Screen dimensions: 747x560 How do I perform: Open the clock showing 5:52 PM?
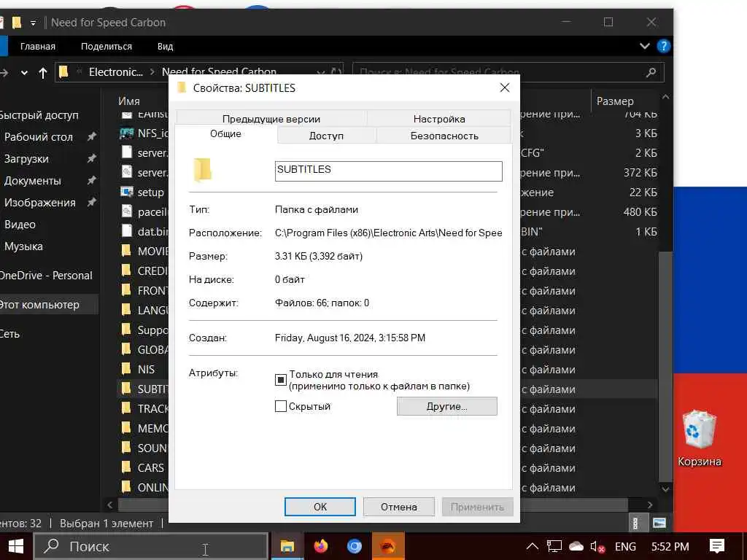670,546
